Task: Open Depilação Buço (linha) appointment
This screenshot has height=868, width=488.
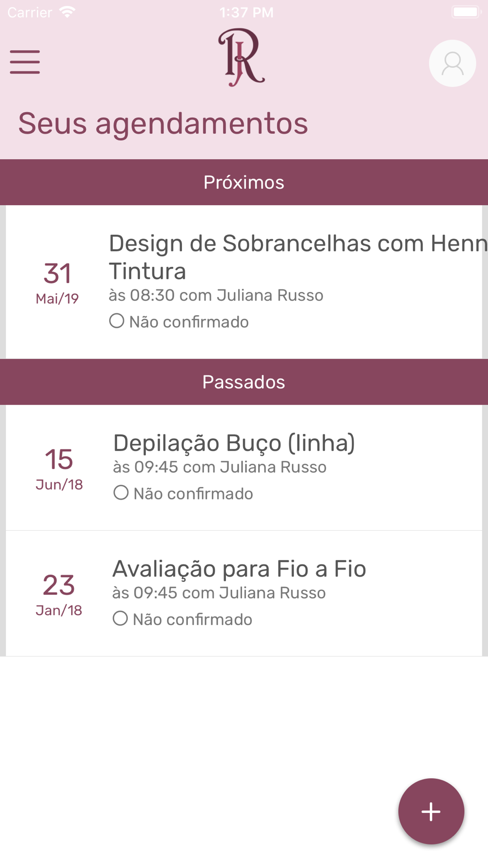Action: point(244,468)
